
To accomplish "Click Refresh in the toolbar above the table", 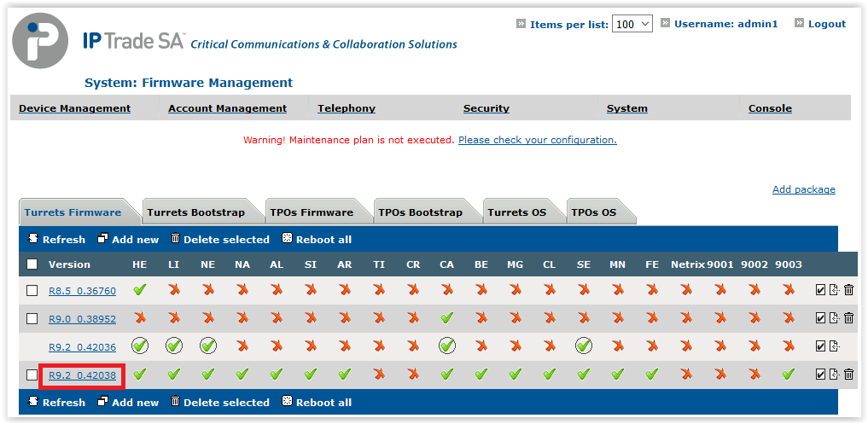I will [x=57, y=240].
